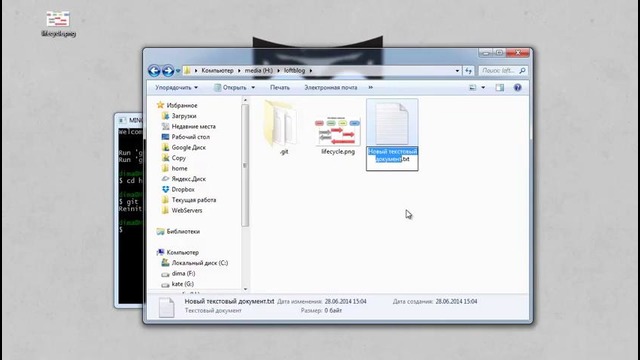Viewport: 640px width, 360px height.
Task: Go back using the Explorer back arrow
Action: tap(154, 71)
